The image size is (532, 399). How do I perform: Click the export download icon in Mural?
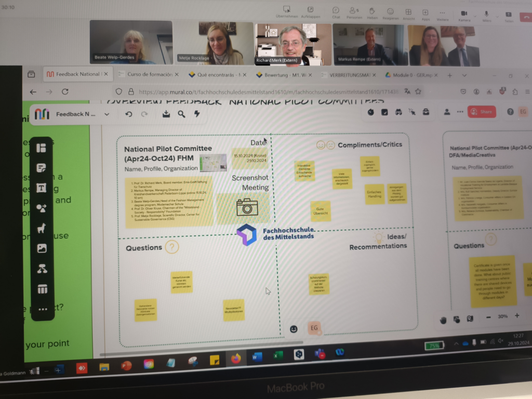[x=166, y=114]
